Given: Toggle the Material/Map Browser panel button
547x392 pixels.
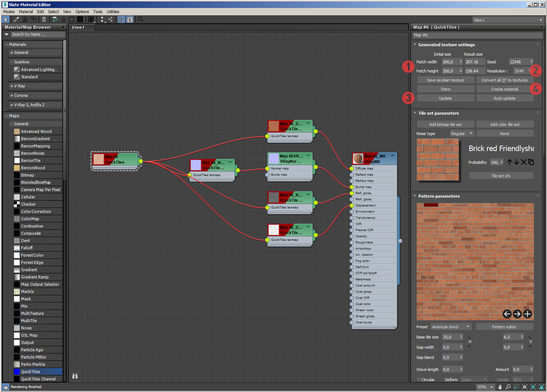Looking at the screenshot, I should coord(121,20).
